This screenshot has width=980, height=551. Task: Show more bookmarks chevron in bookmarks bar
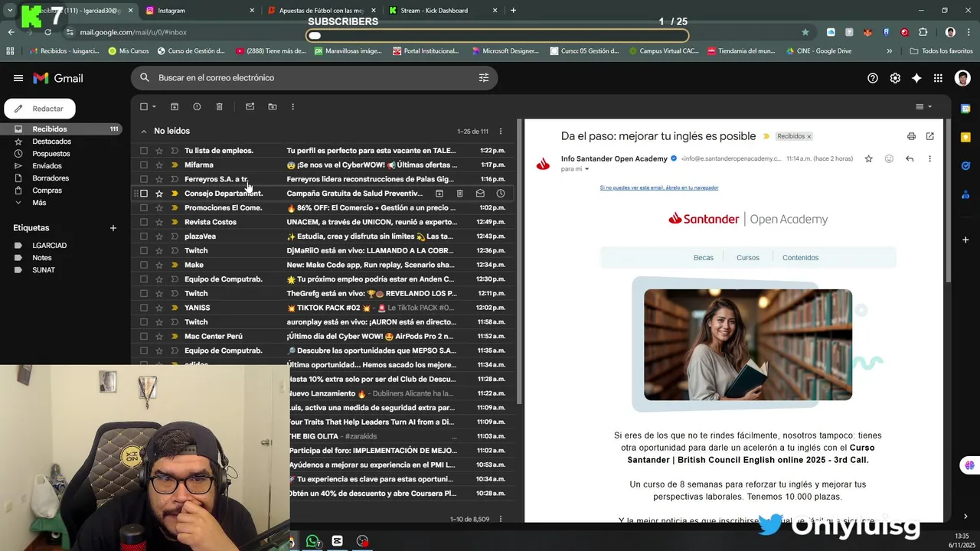tap(889, 51)
